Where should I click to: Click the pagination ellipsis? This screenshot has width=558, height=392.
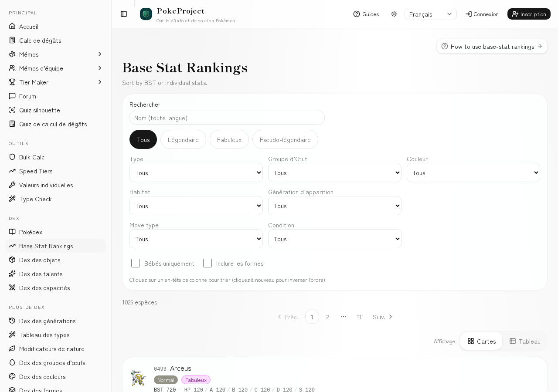tap(344, 317)
